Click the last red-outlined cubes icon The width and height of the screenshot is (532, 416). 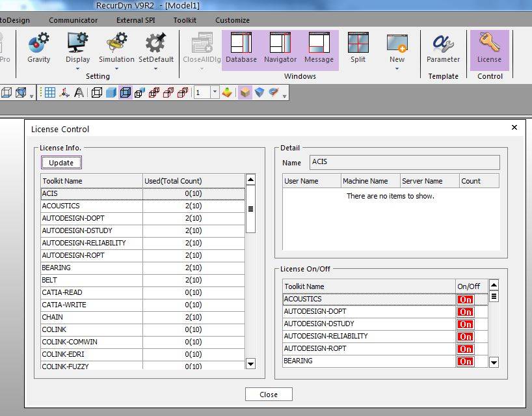183,92
